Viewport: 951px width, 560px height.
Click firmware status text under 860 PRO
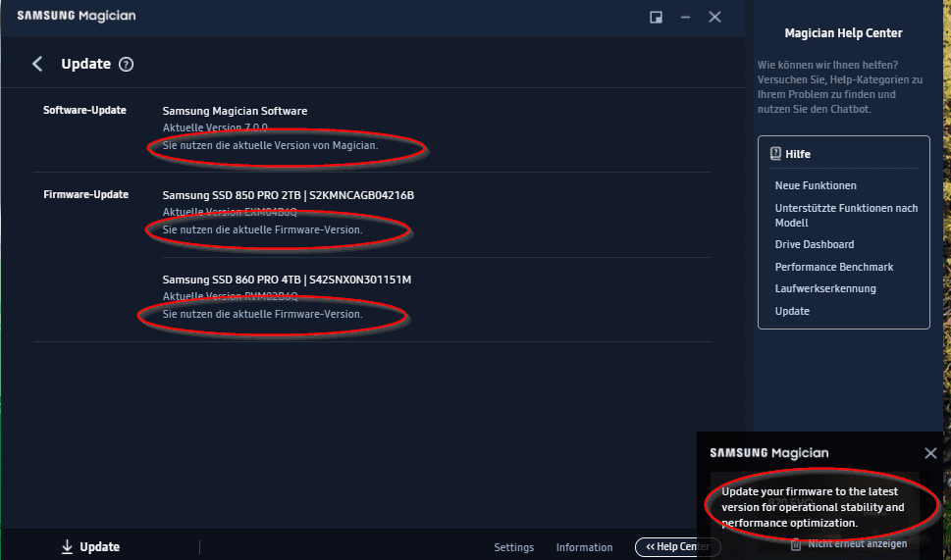(262, 314)
